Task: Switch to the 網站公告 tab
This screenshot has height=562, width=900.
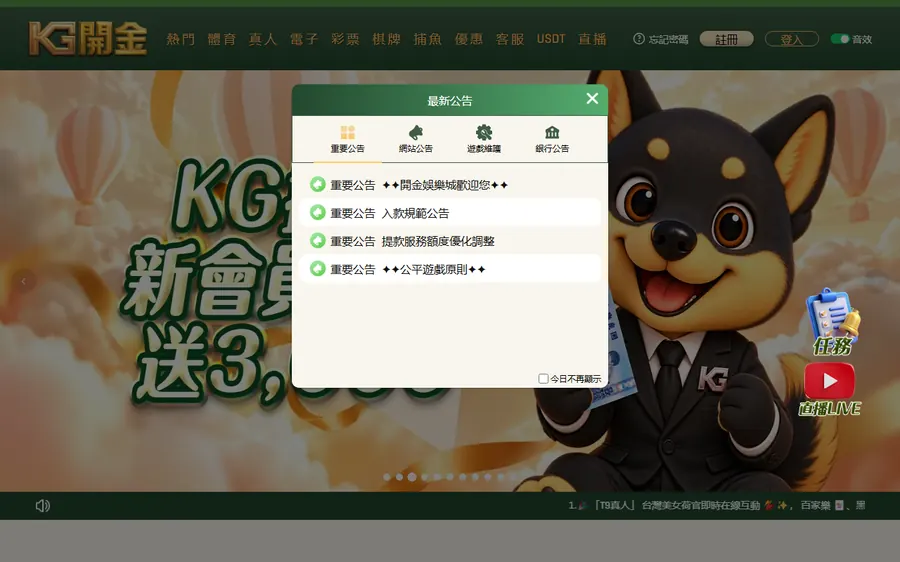Action: (x=416, y=139)
